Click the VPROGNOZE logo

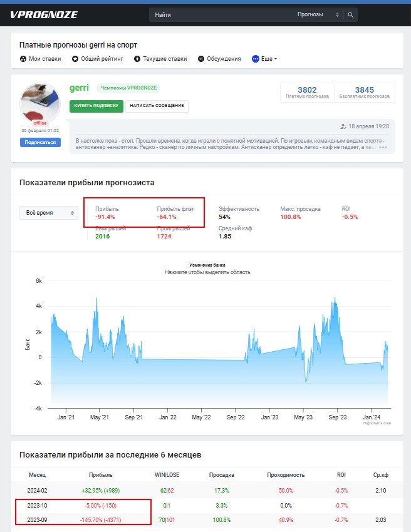tap(43, 14)
